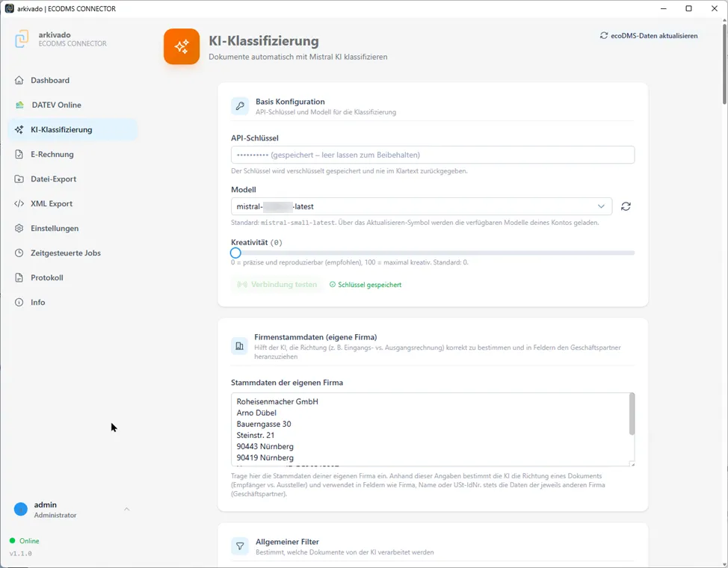Open Zeitgesteuerte Jobs page

[x=73, y=253]
